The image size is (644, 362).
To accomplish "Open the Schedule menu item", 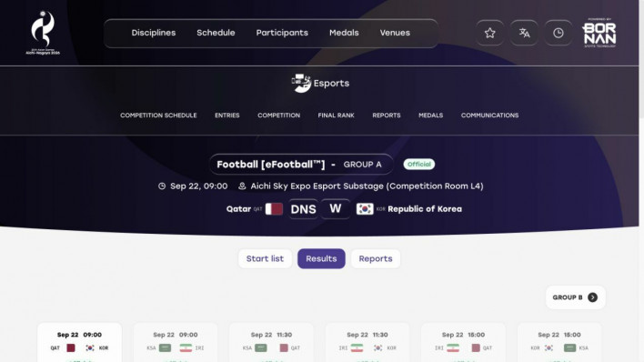I will pyautogui.click(x=216, y=33).
